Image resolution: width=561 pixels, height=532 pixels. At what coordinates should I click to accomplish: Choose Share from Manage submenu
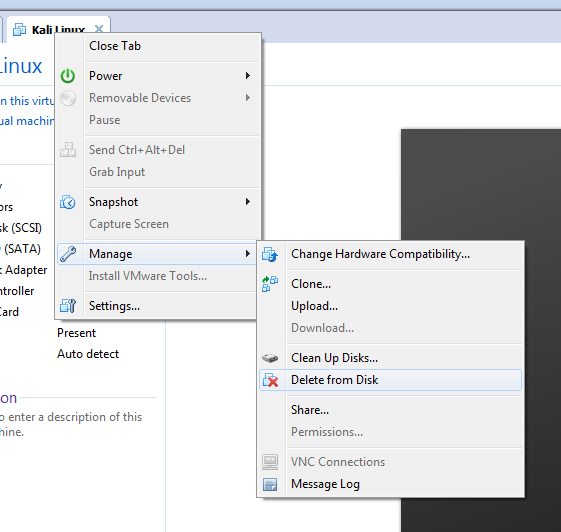pyautogui.click(x=390, y=410)
